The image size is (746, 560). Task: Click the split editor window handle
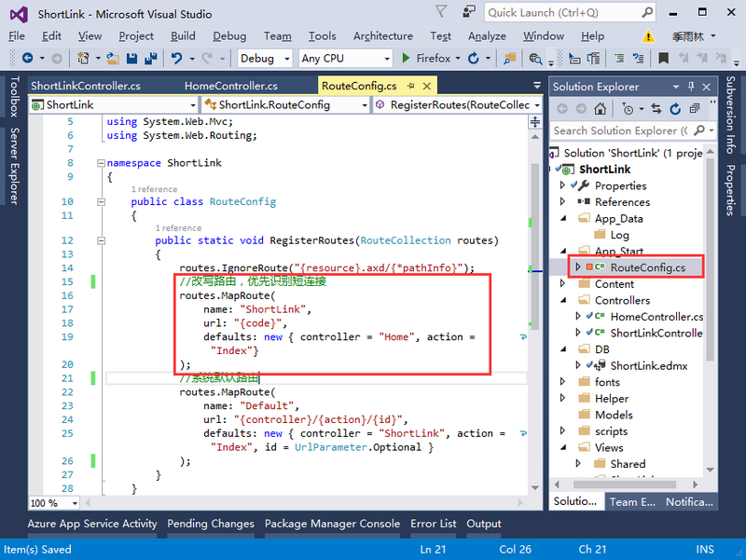click(x=535, y=122)
